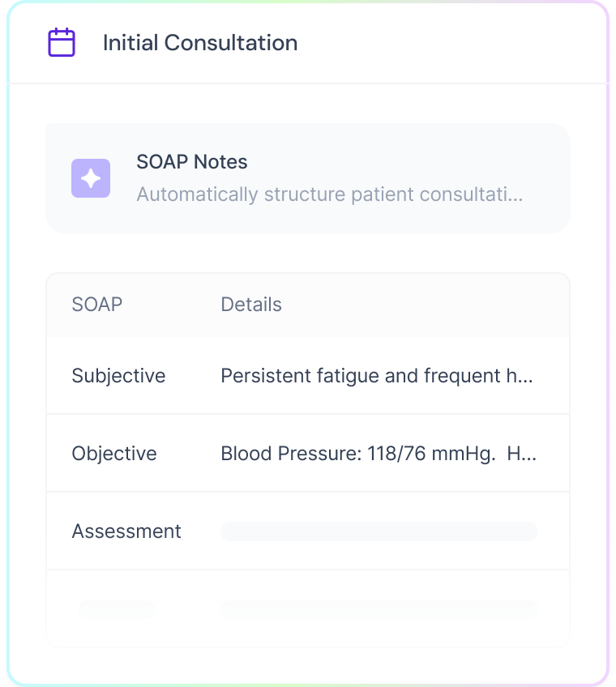Click the loading placeholder bar beside Assessment
This screenshot has width=616, height=687.
tap(379, 531)
